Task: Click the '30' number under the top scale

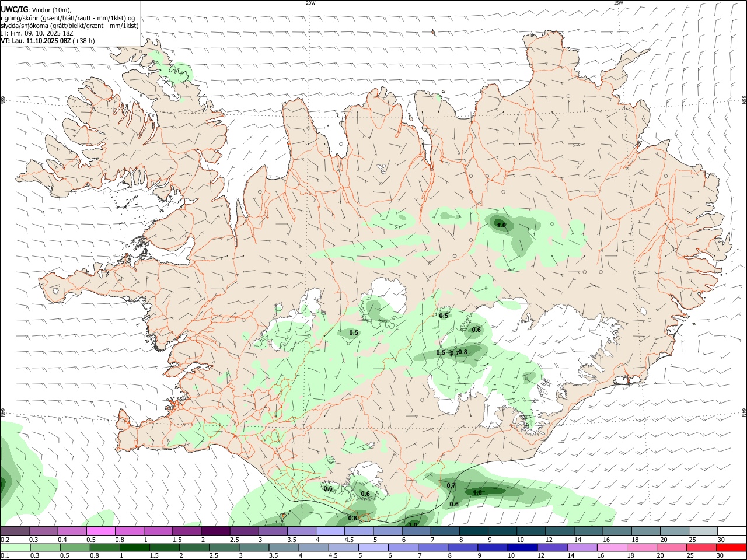Action: click(x=721, y=540)
